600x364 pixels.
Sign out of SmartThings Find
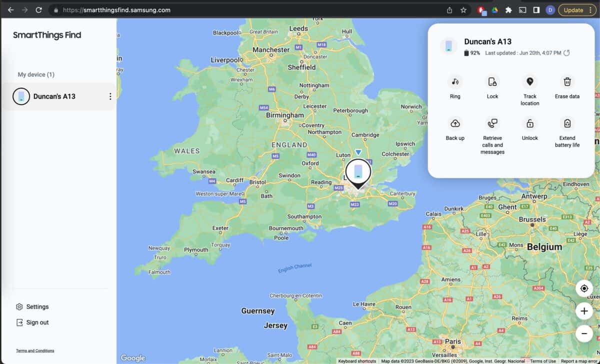click(32, 323)
